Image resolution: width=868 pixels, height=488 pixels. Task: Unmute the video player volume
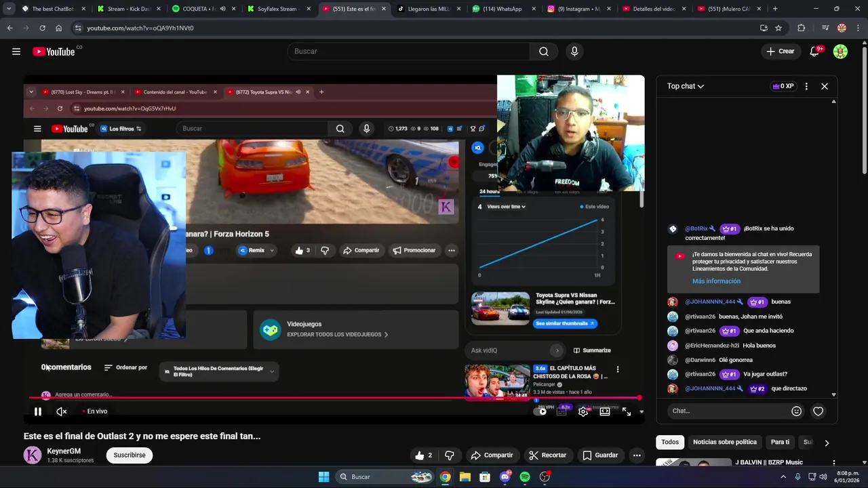click(61, 411)
